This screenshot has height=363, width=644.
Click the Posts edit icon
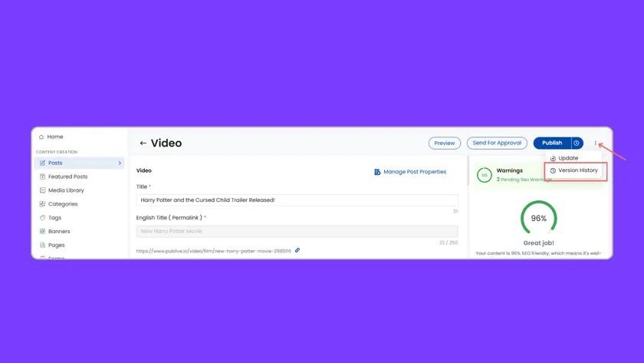click(x=42, y=163)
